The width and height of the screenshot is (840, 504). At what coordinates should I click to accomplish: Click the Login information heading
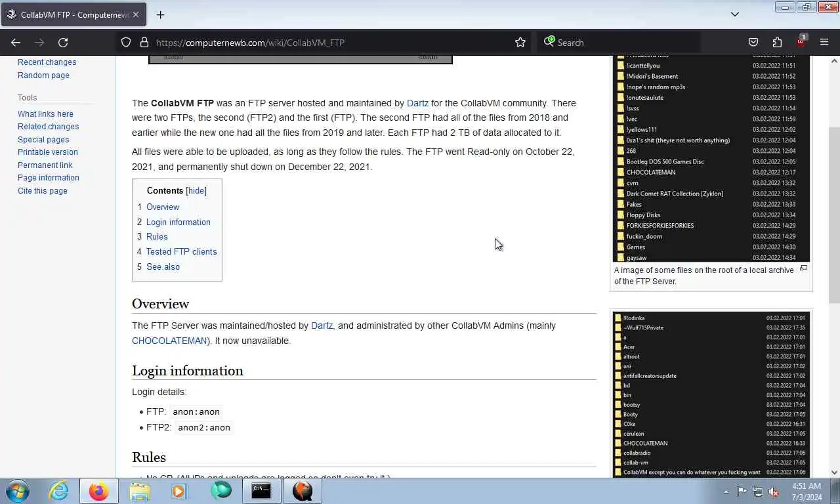pos(188,371)
